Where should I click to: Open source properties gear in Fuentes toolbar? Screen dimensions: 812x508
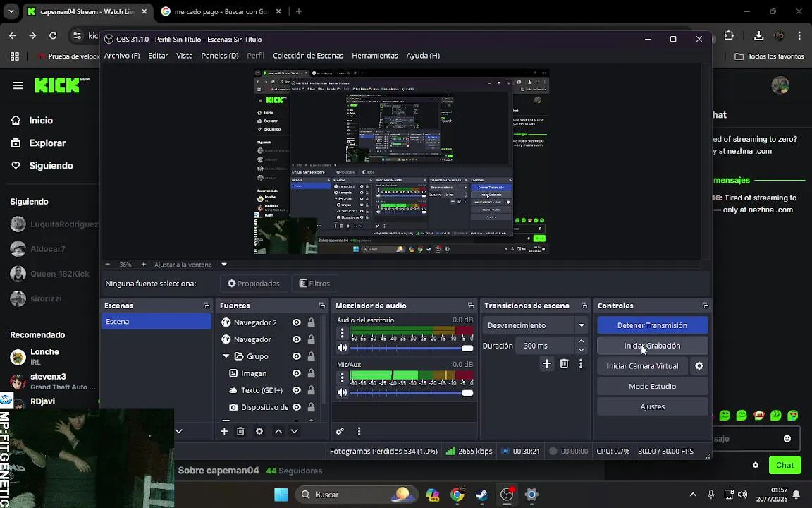tap(259, 431)
